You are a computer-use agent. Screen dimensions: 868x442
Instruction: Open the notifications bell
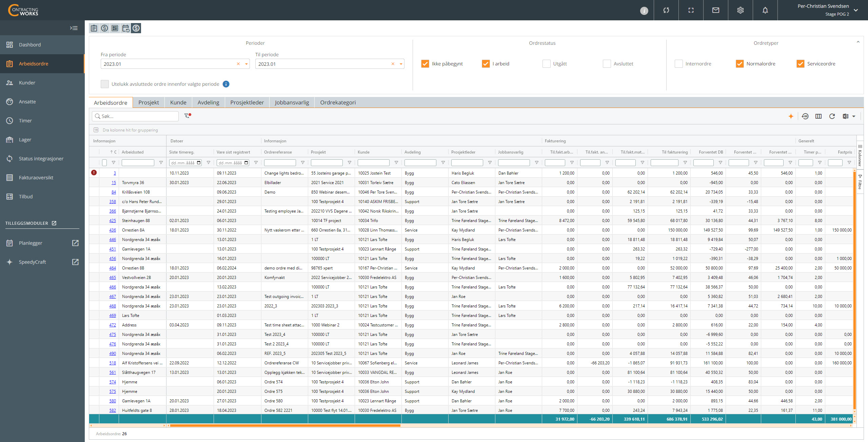pos(765,10)
